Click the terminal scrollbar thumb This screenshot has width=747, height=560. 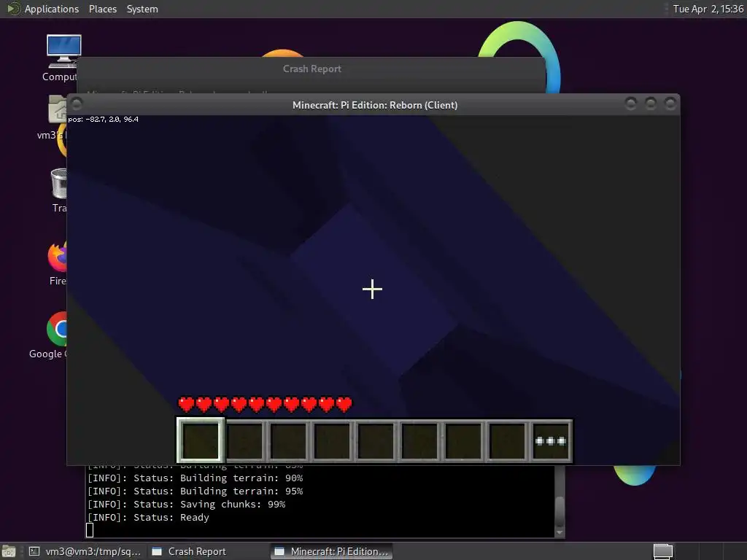[560, 512]
